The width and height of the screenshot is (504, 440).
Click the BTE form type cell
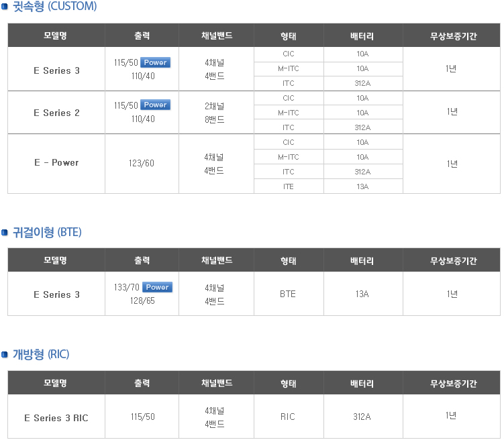coord(289,294)
